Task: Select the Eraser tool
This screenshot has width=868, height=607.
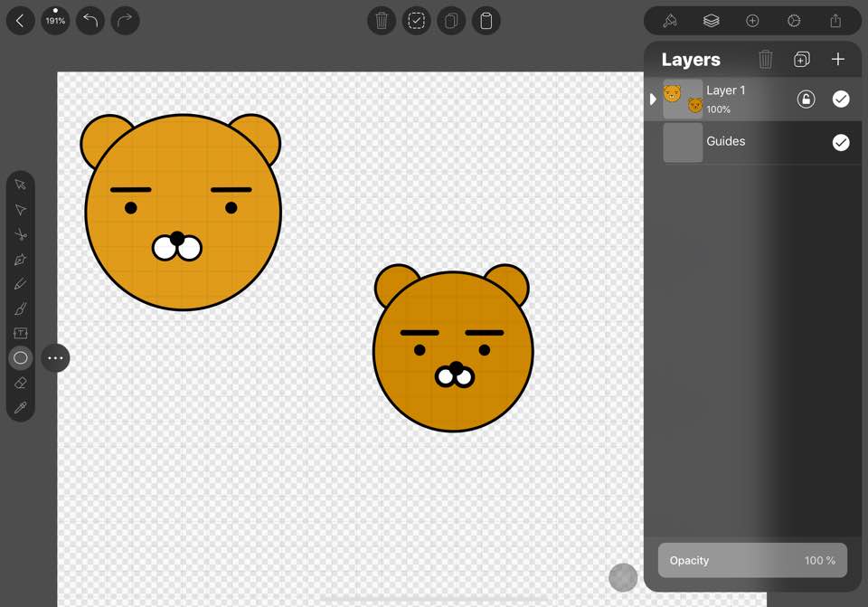Action: click(21, 383)
